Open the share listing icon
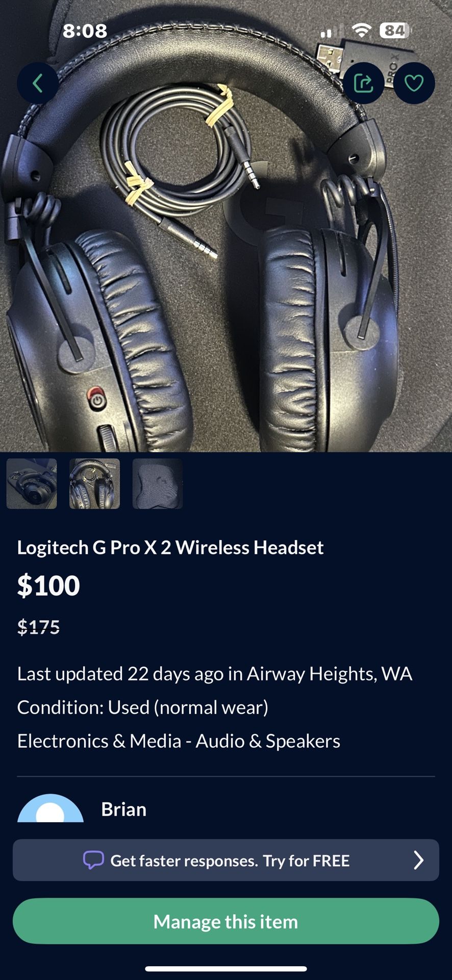The height and width of the screenshot is (980, 452). click(x=363, y=83)
